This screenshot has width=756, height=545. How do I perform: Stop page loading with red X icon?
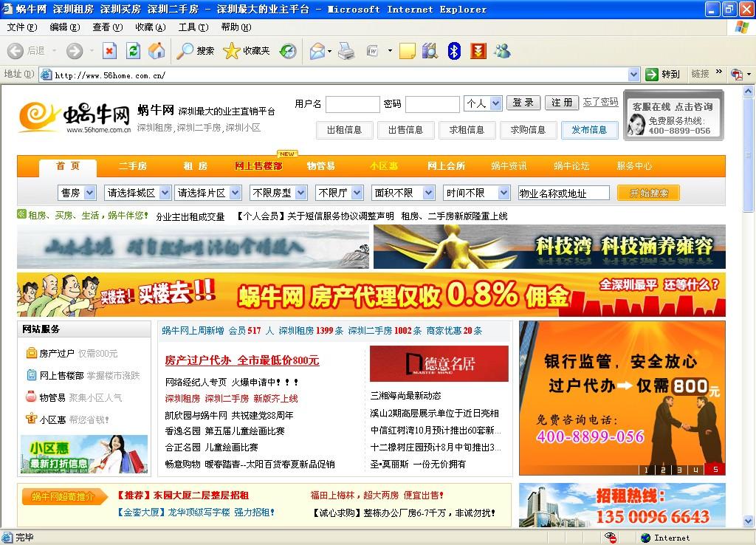(110, 51)
